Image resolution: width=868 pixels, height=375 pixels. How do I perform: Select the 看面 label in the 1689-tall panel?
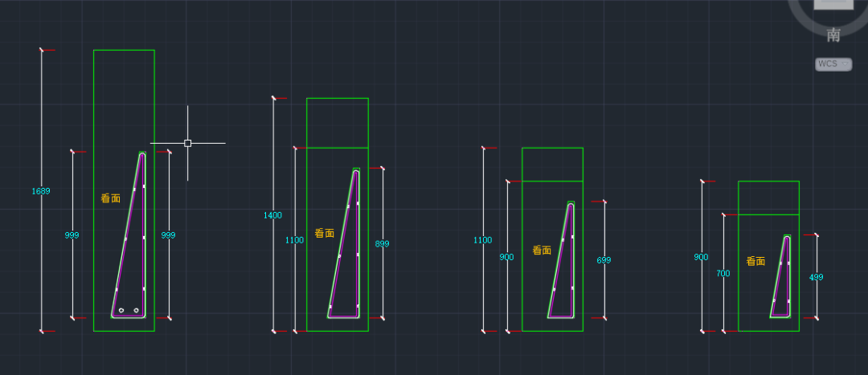click(111, 198)
